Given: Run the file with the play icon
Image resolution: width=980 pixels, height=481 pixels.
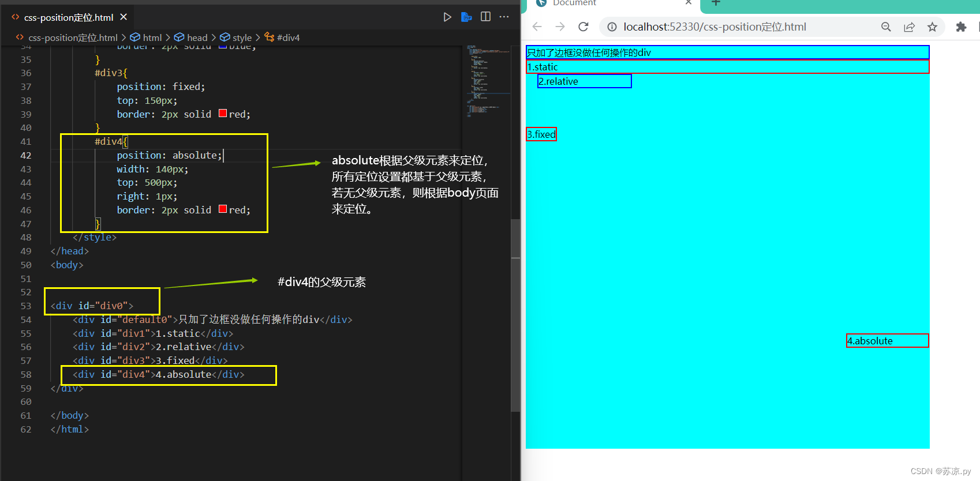Looking at the screenshot, I should 447,17.
